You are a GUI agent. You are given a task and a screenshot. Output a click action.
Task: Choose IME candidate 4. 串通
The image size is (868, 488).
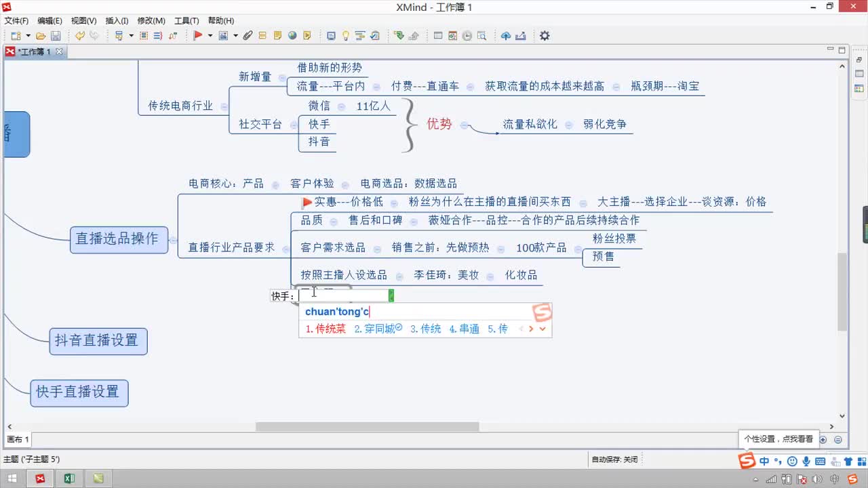coord(465,329)
